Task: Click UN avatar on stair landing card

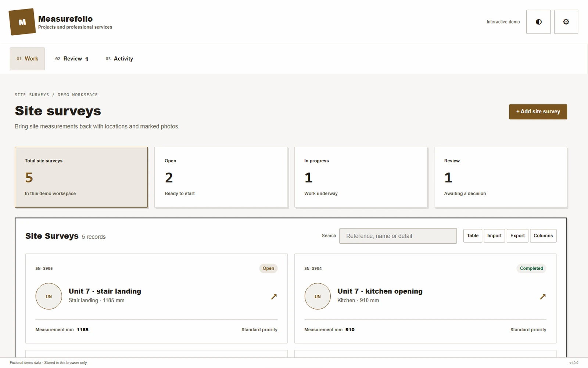Action: click(x=49, y=296)
